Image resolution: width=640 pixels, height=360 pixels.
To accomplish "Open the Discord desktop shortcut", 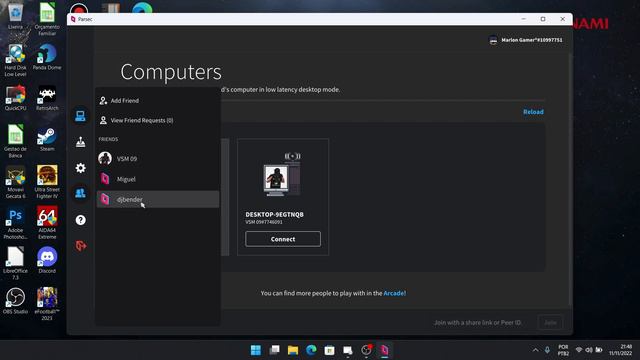I will coord(47,260).
